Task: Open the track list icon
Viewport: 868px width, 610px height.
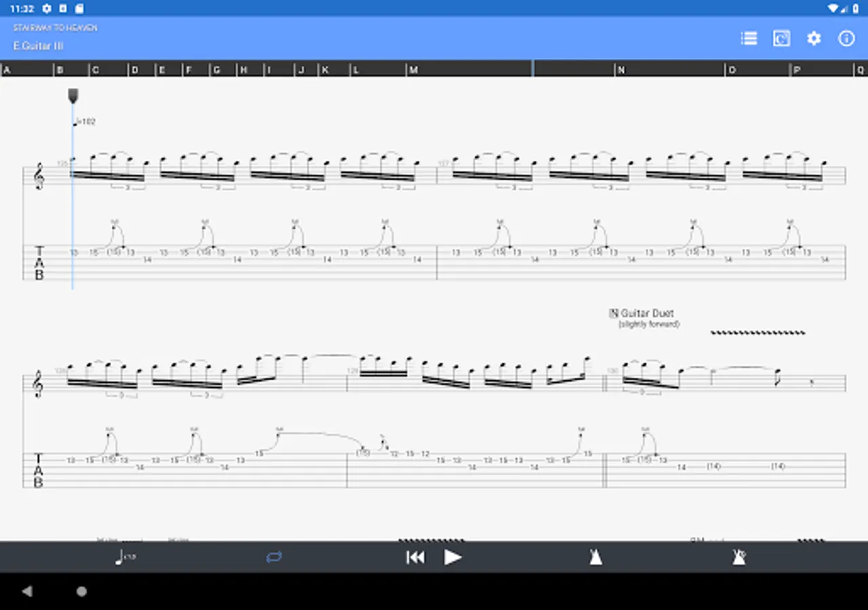Action: 749,39
